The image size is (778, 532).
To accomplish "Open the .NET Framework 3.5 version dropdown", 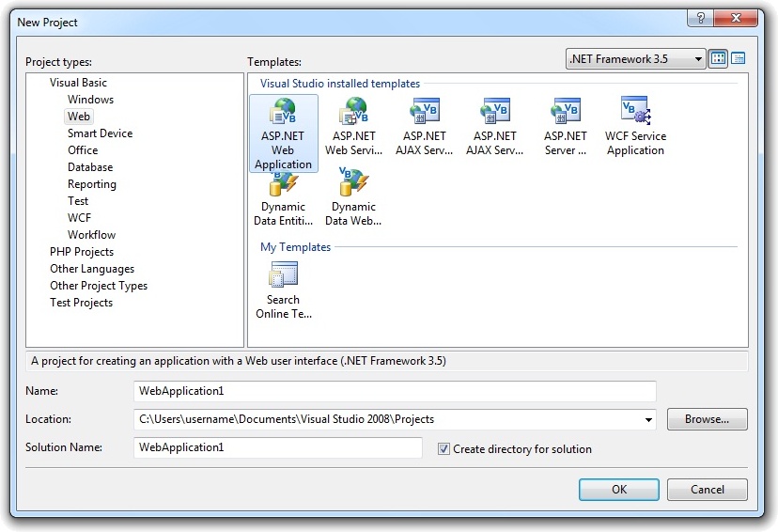I will pyautogui.click(x=635, y=59).
